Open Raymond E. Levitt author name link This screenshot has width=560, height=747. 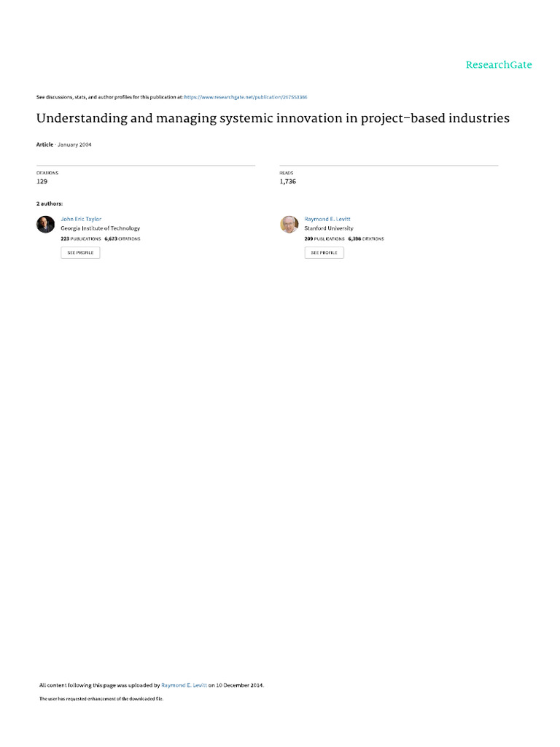pos(327,219)
